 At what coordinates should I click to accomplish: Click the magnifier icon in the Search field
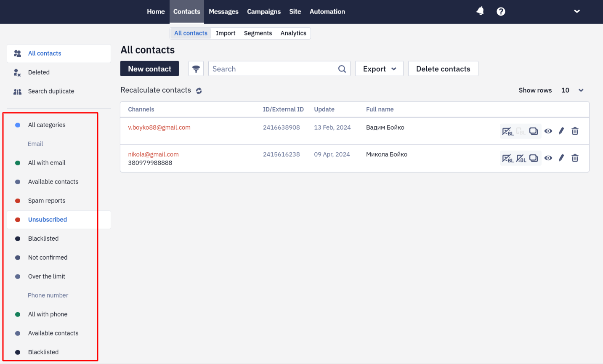click(342, 69)
